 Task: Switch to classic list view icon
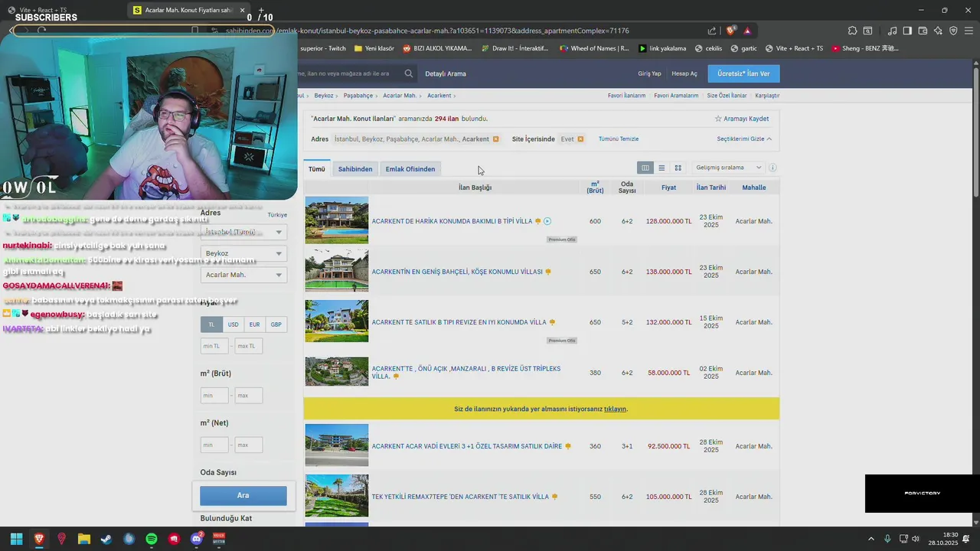(661, 168)
